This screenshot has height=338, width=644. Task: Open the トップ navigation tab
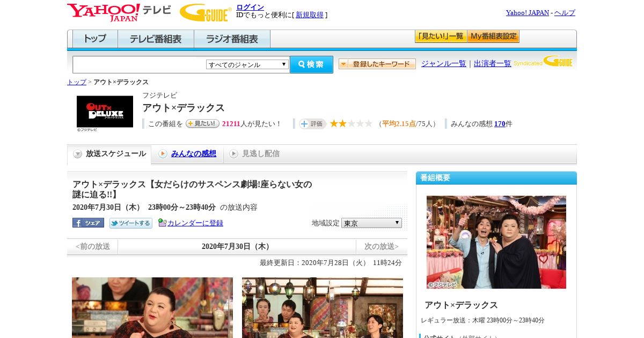tap(95, 39)
